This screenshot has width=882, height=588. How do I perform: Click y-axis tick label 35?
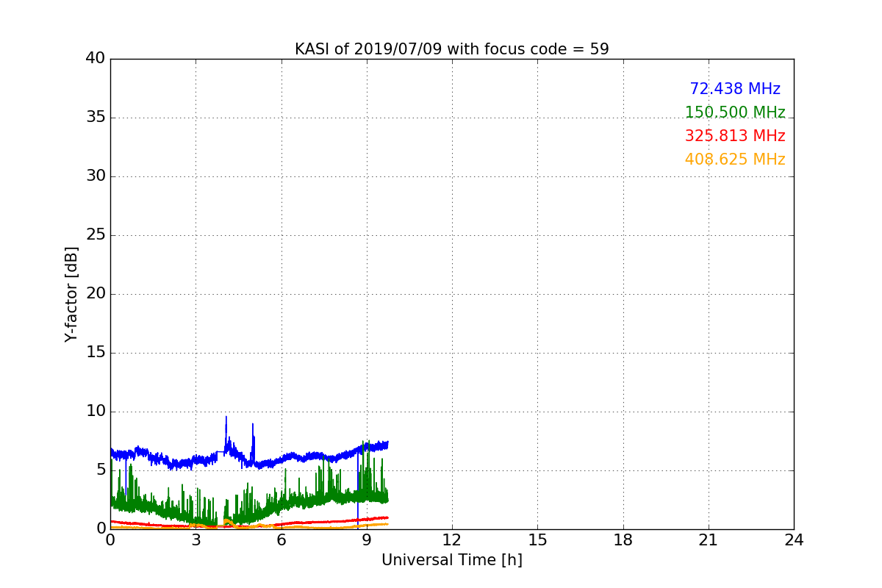96,118
